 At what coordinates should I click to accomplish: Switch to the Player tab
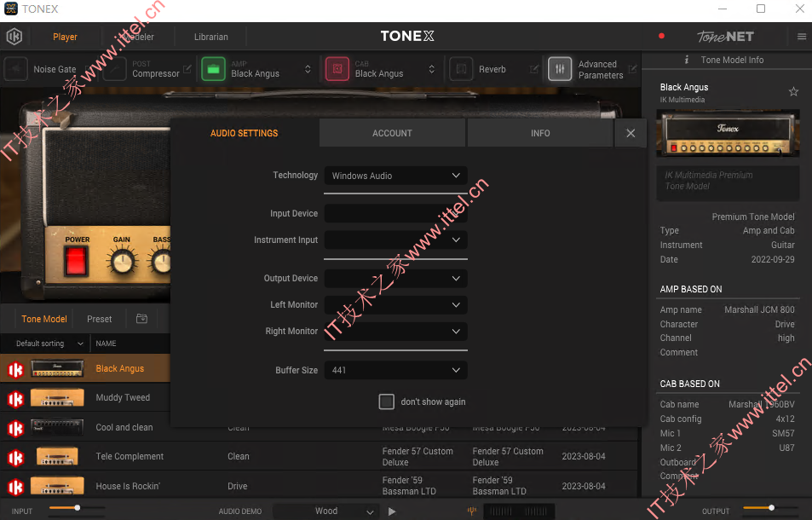tap(65, 37)
